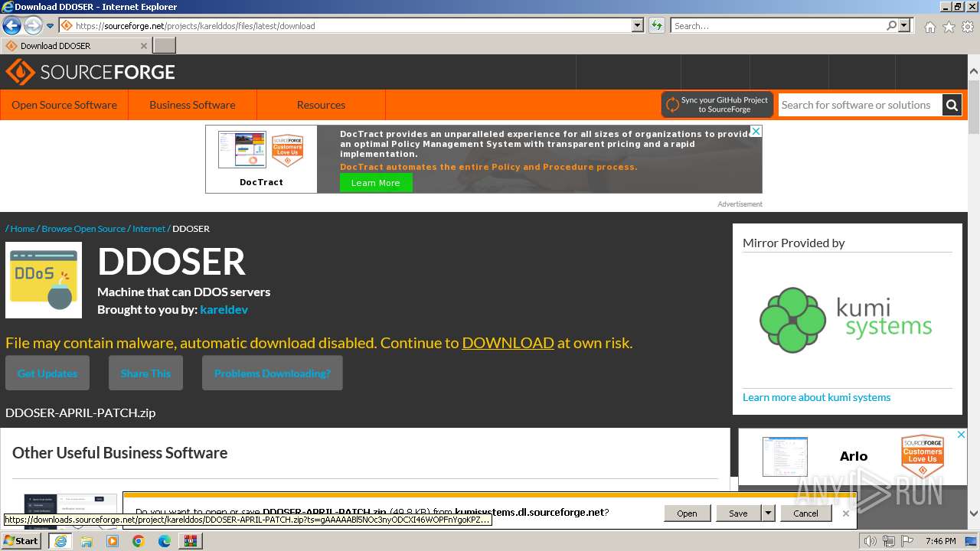Click the taskbar clock showing 7:46 PM
The width and height of the screenshot is (980, 551).
940,541
